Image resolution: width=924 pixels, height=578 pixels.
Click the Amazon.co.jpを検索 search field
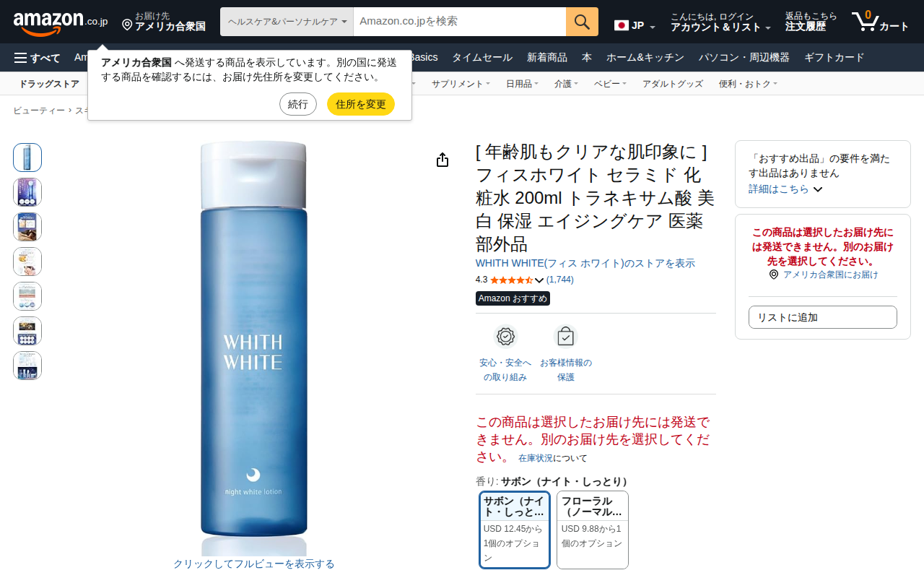pyautogui.click(x=460, y=22)
